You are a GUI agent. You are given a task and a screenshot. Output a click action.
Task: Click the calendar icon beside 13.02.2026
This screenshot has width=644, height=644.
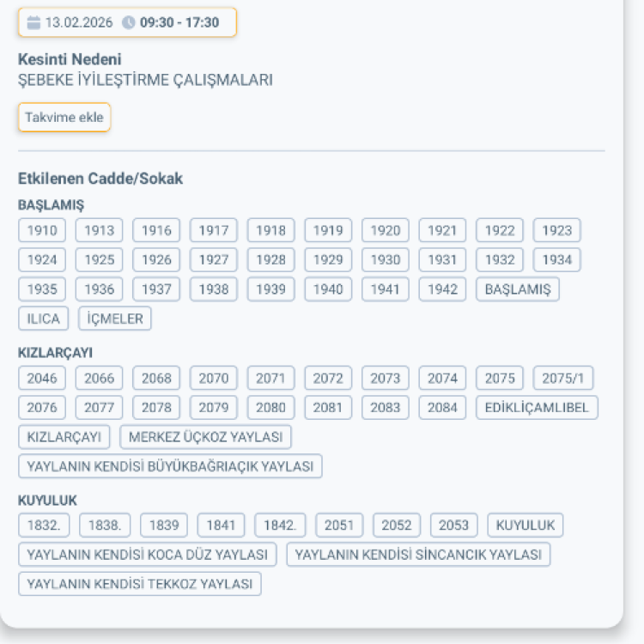tap(33, 23)
